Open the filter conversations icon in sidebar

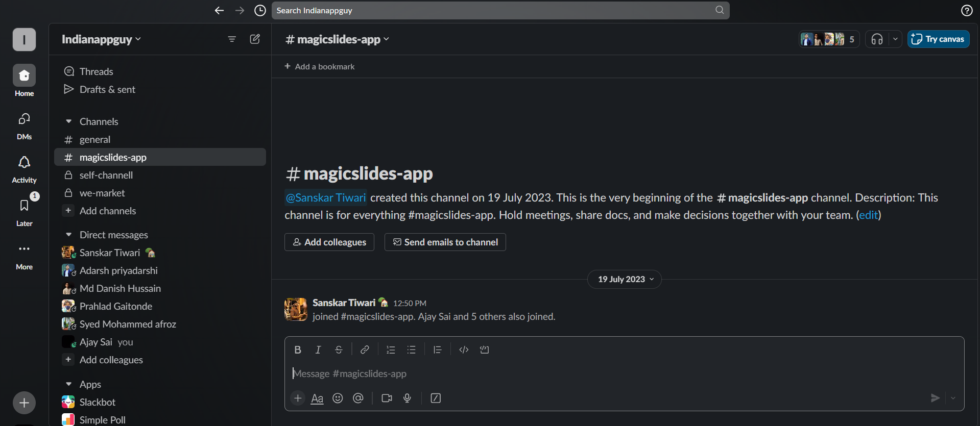tap(232, 39)
